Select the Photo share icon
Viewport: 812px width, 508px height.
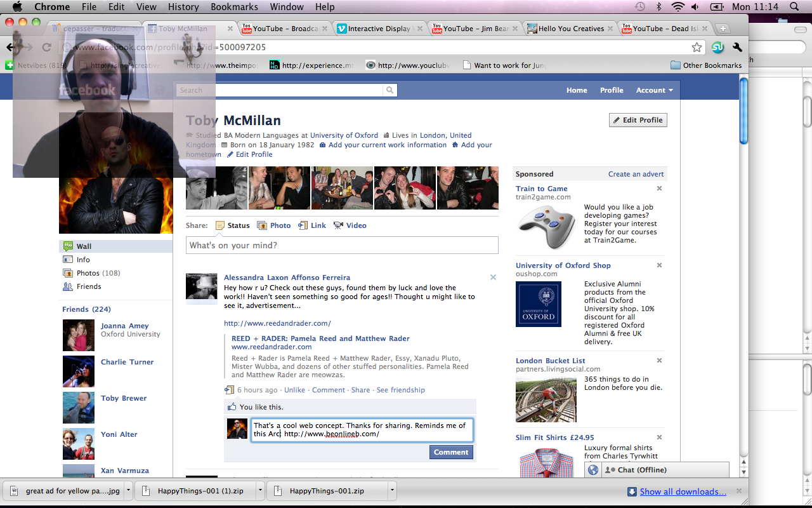(x=262, y=225)
